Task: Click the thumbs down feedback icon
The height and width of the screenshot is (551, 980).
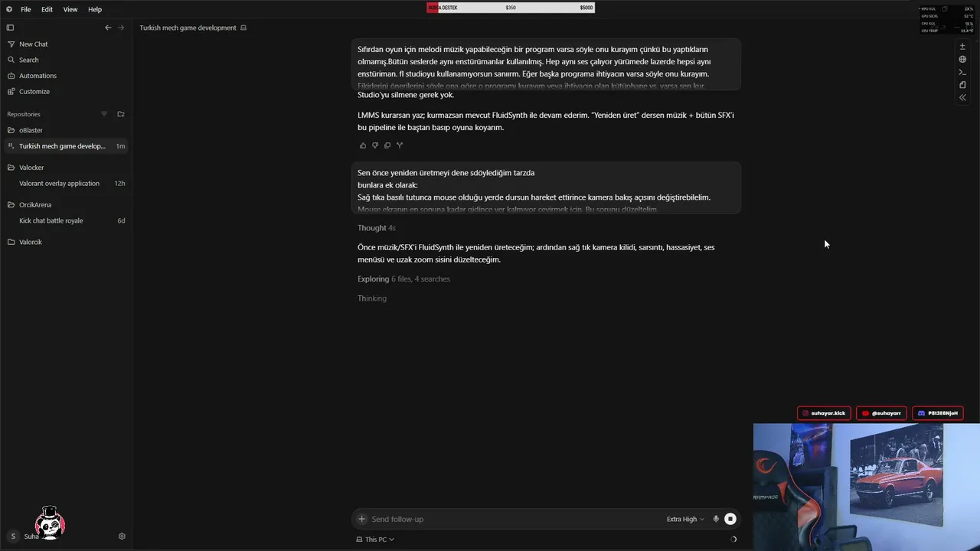Action: (x=375, y=145)
